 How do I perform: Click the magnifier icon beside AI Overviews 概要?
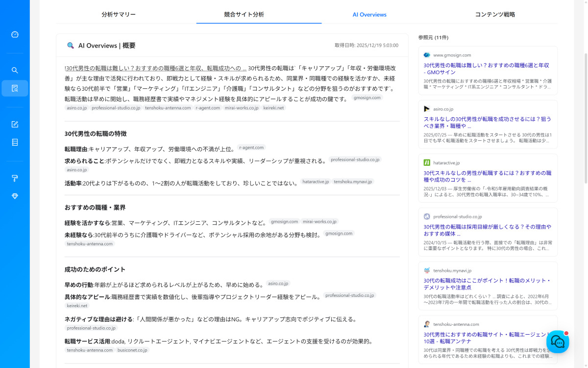70,45
